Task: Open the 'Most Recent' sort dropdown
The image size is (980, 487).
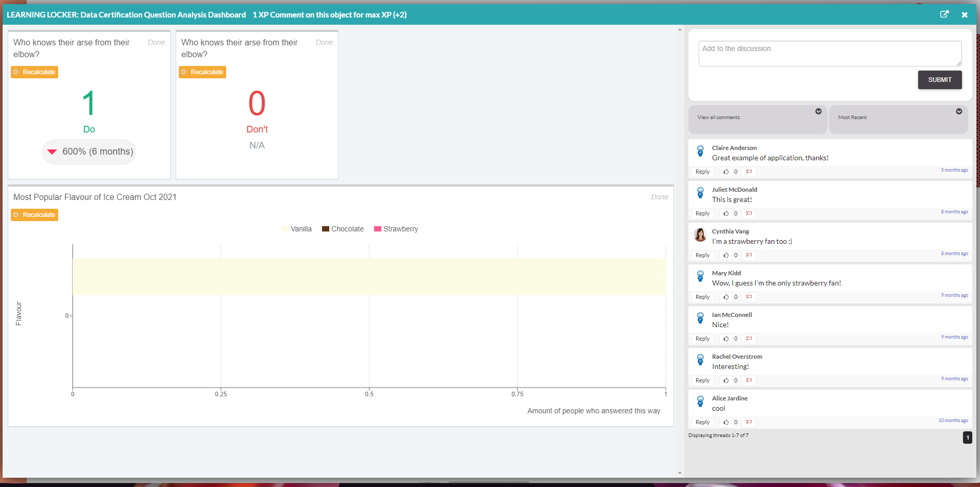Action: tap(899, 119)
